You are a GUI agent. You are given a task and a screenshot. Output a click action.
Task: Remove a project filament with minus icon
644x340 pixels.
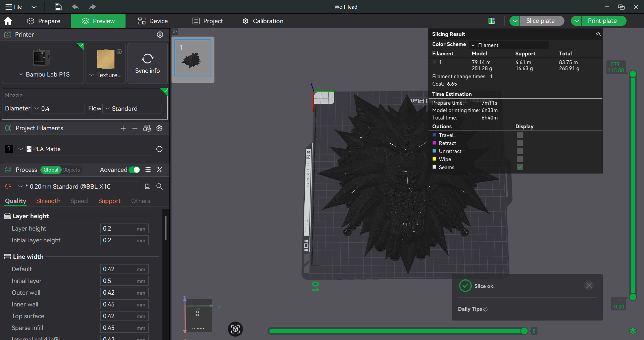(x=135, y=128)
